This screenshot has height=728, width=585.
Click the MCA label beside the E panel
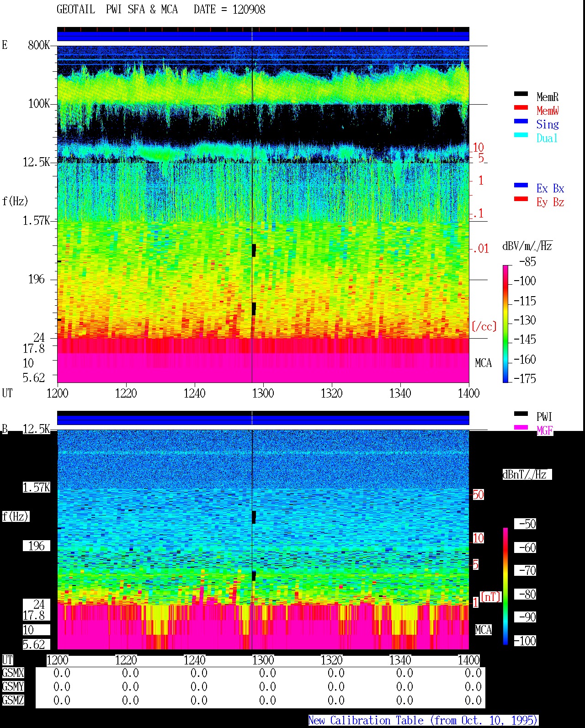pos(483,363)
